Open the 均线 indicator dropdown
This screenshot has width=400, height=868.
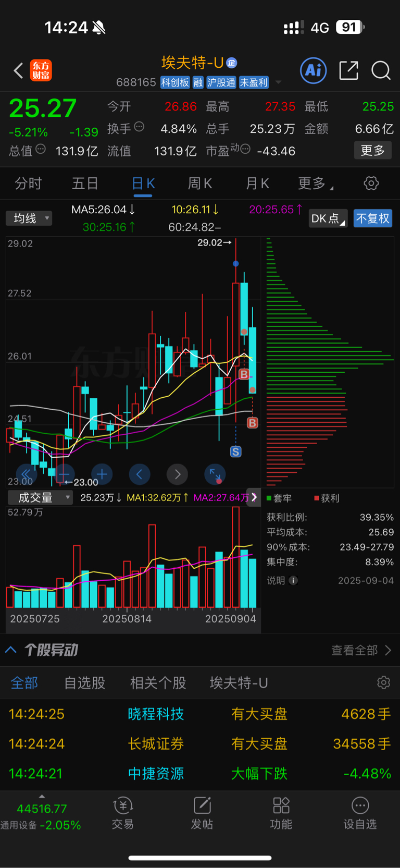point(29,218)
